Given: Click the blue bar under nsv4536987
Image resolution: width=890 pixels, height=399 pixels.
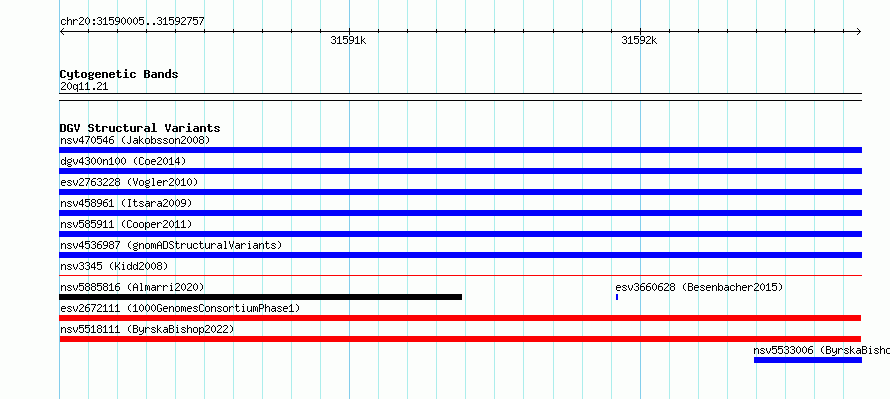Looking at the screenshot, I should click(460, 255).
